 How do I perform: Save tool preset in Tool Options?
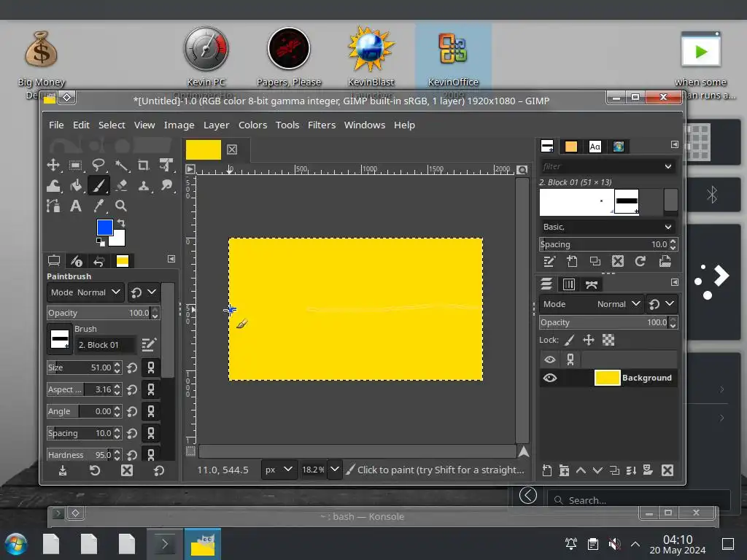[63, 470]
